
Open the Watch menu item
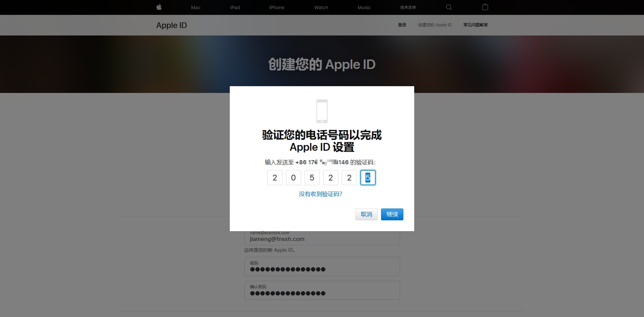tap(321, 7)
